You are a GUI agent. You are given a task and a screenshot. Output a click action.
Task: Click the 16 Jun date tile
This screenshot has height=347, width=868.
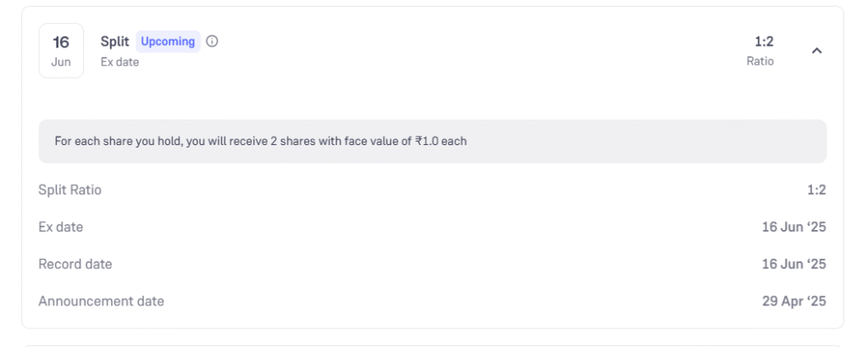click(x=61, y=50)
